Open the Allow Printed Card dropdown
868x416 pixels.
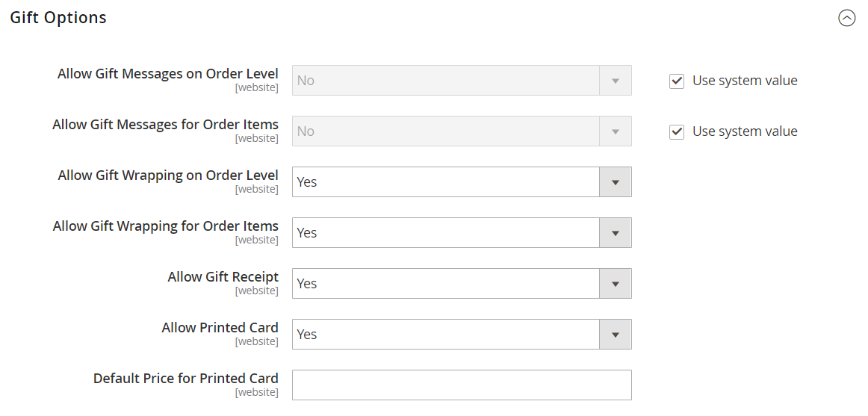(462, 335)
